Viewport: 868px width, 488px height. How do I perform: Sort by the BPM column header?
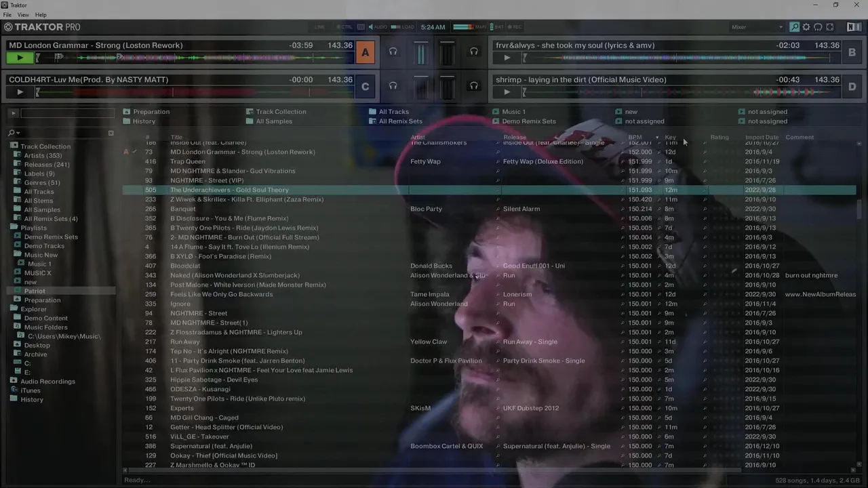(x=635, y=138)
